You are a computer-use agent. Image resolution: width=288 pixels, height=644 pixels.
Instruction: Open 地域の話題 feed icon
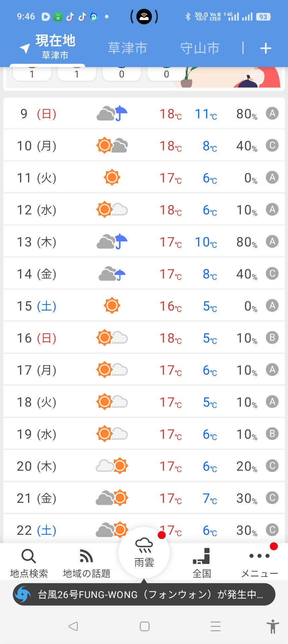click(86, 556)
